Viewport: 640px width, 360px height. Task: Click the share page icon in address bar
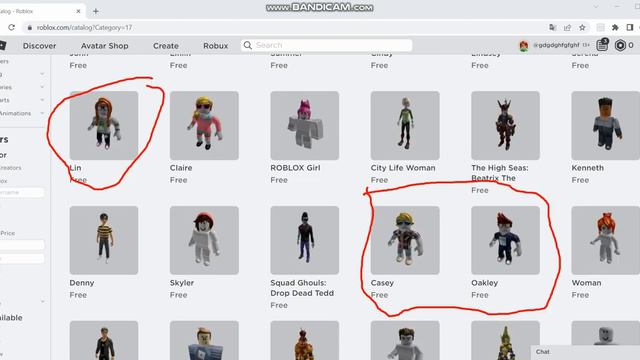(567, 27)
